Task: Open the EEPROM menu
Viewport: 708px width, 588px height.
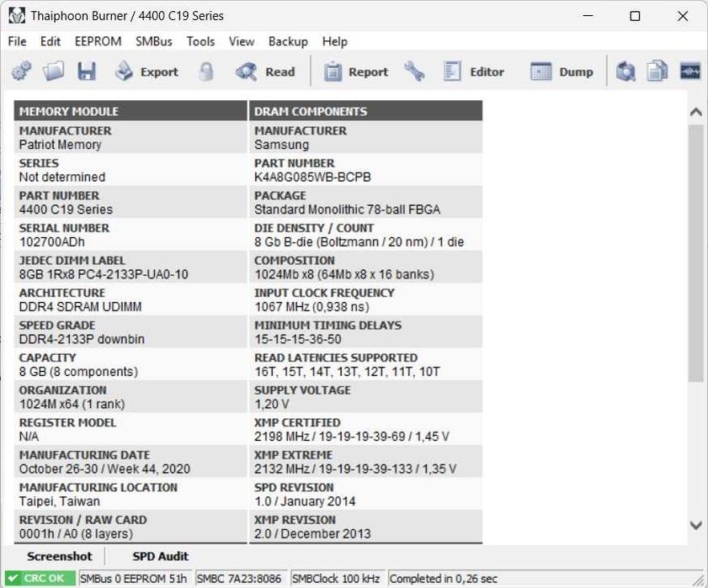Action: click(x=98, y=41)
